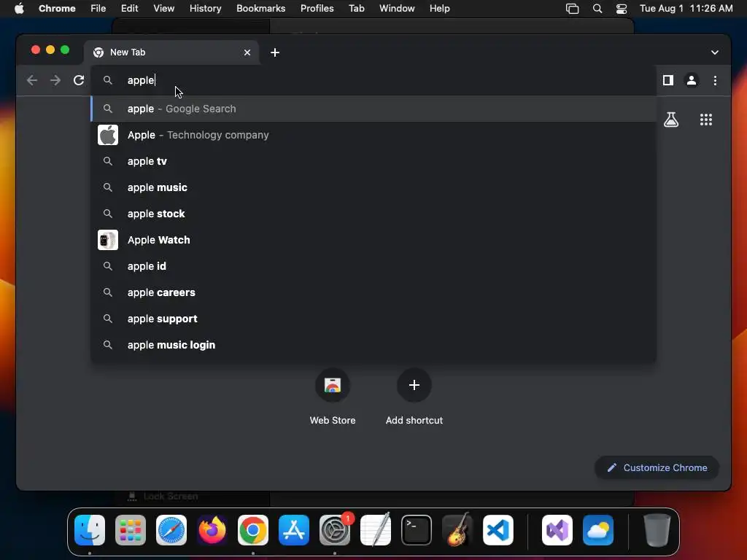
Task: Choose the 'Apple Watch' suggestion
Action: [373, 239]
